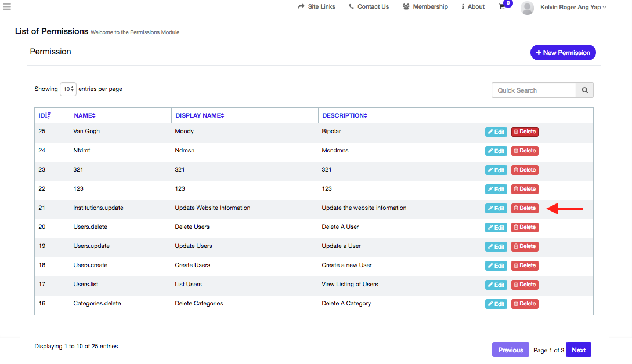This screenshot has height=364, width=632.
Task: Sort by the Name column header
Action: (85, 115)
